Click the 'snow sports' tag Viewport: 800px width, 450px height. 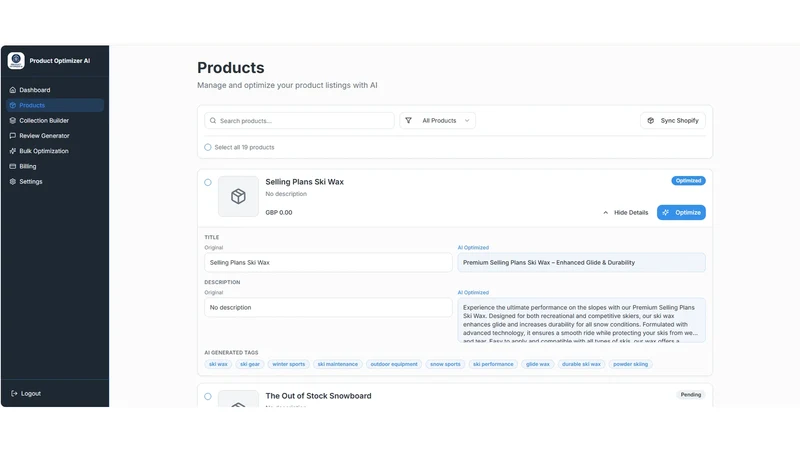pyautogui.click(x=445, y=364)
